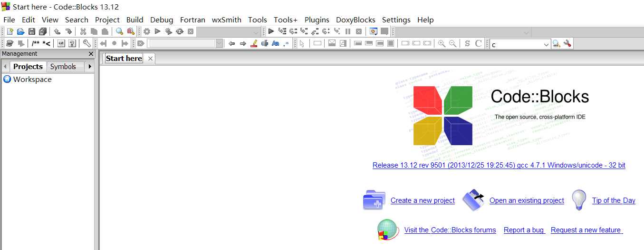Open the DoxyBlocks menu
This screenshot has width=644, height=250.
click(356, 20)
